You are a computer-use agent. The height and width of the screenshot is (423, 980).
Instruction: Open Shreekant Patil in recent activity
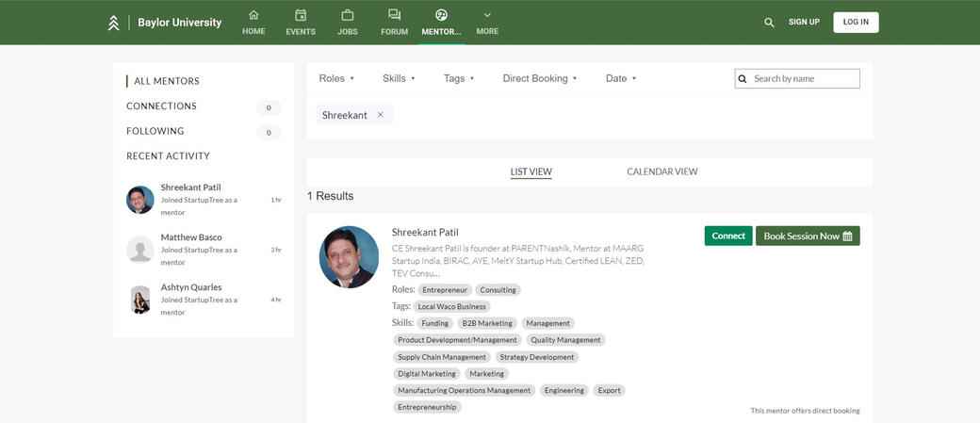point(190,187)
